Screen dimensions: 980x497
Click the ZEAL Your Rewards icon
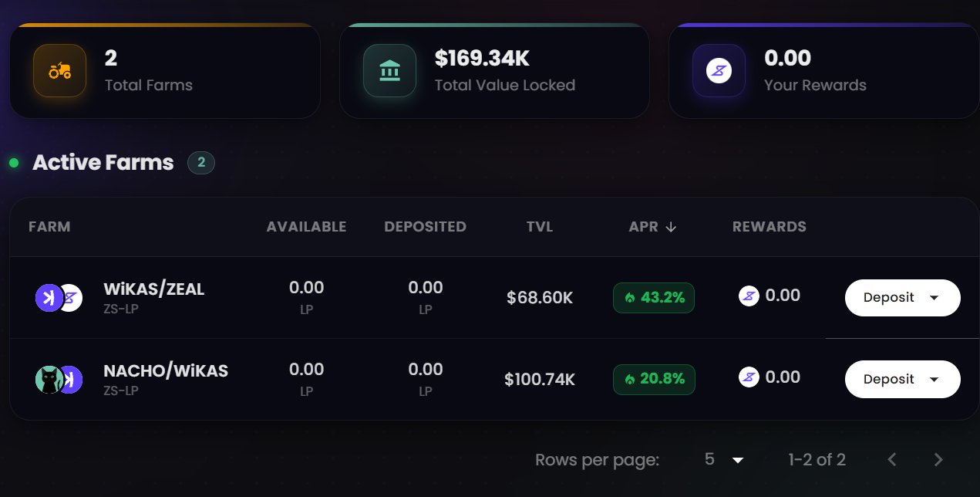pos(719,71)
